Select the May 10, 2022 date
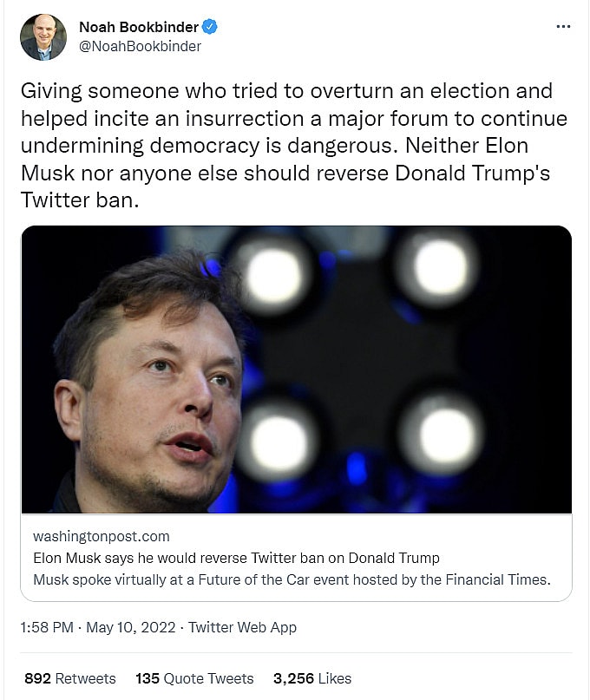Screen dimensions: 590x700 [130, 627]
